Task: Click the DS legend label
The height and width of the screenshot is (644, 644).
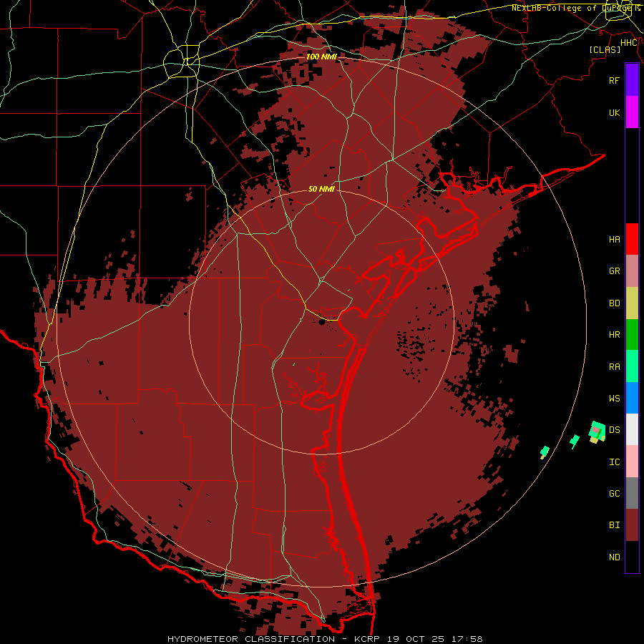Action: pyautogui.click(x=614, y=430)
